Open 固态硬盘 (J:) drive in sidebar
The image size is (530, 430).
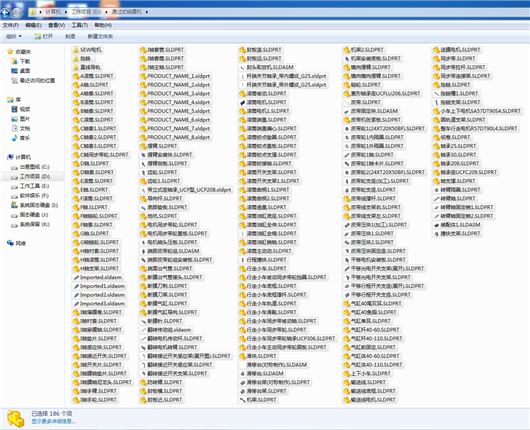tap(30, 215)
